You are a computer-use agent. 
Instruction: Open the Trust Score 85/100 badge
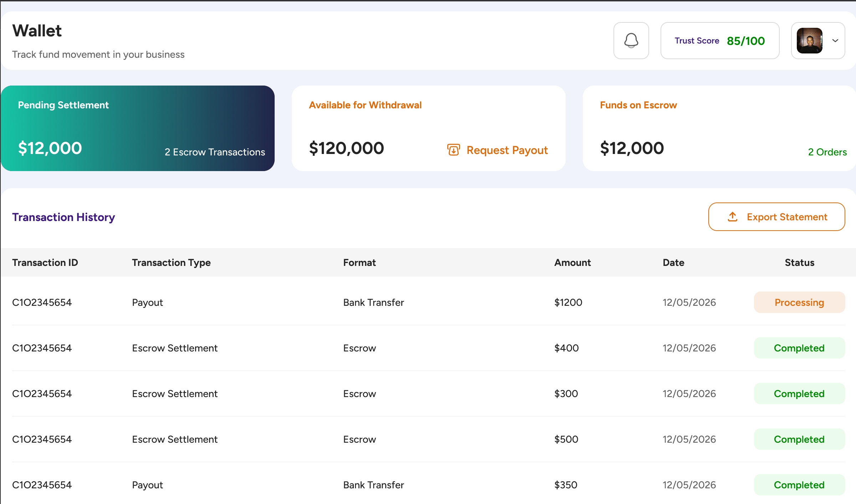pos(719,41)
